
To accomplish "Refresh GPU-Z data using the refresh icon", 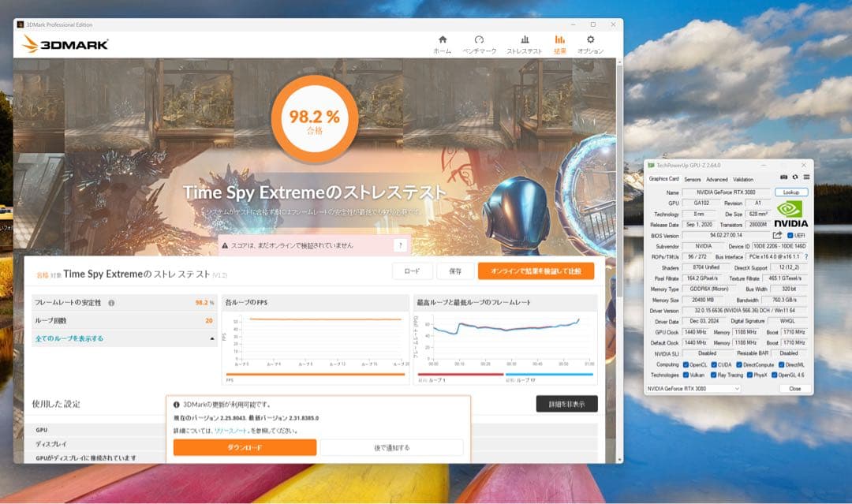I will 795,177.
